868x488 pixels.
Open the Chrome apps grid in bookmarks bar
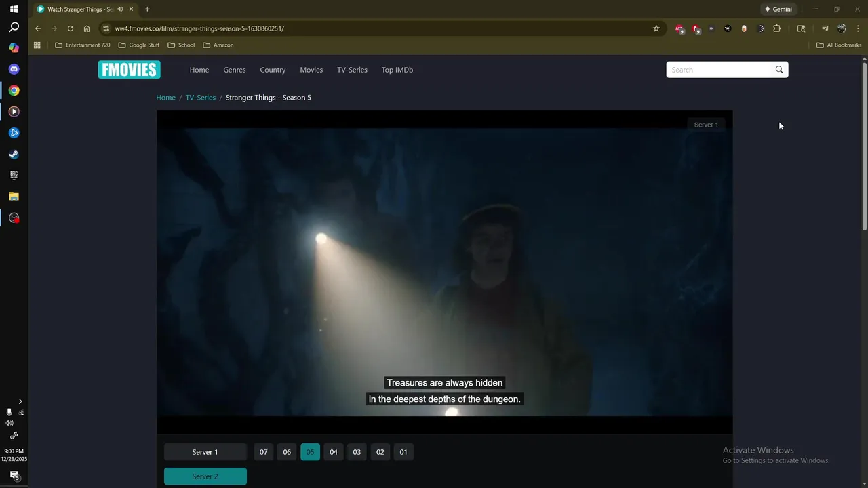[x=37, y=45]
